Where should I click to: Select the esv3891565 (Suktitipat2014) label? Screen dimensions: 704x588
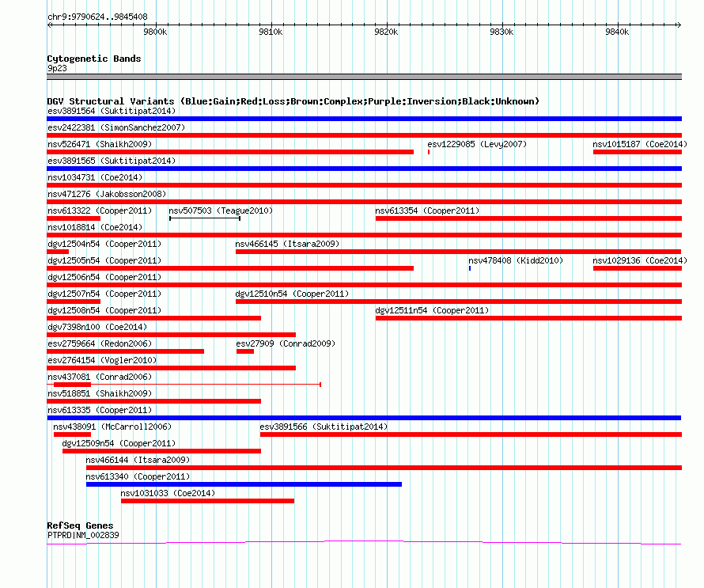pos(112,161)
